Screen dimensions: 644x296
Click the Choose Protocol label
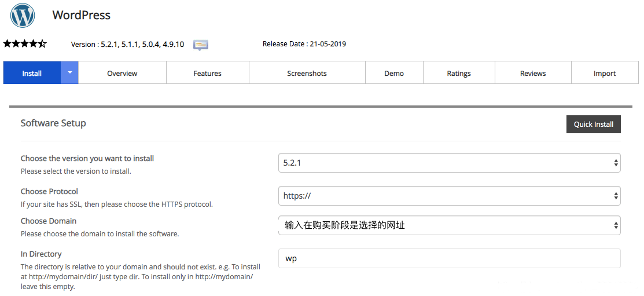pyautogui.click(x=49, y=192)
